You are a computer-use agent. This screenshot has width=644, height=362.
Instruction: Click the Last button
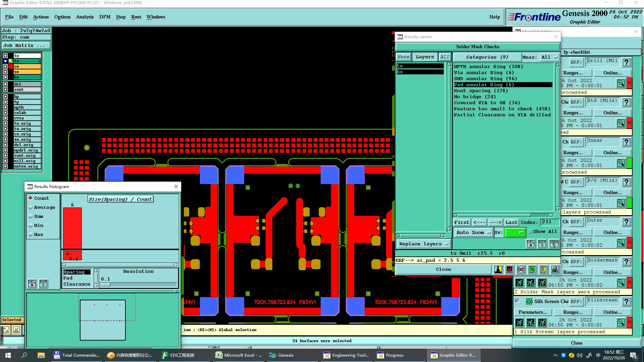tap(512, 222)
